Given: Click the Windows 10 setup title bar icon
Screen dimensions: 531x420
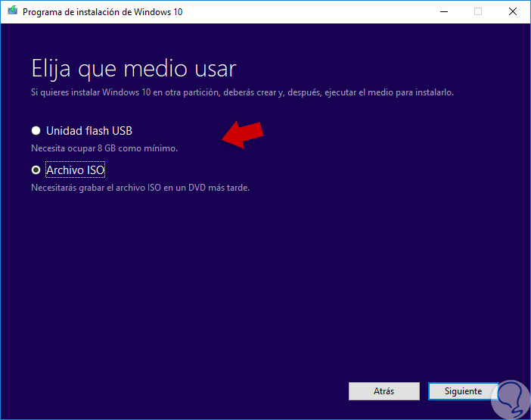Looking at the screenshot, I should point(13,11).
